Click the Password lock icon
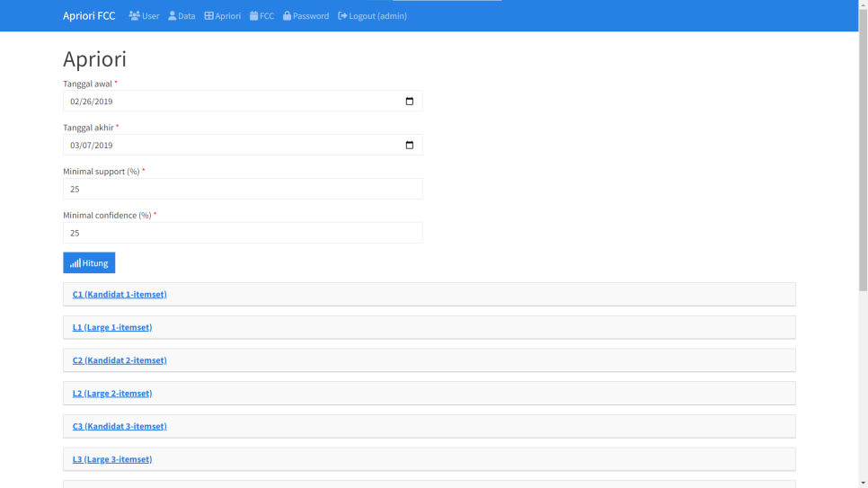Viewport: 868px width, 488px height. [x=288, y=16]
